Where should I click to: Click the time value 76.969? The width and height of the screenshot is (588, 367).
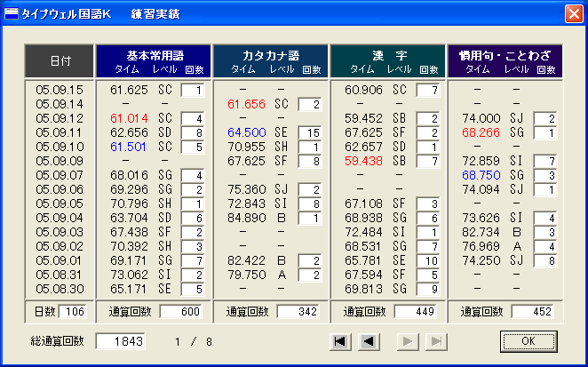(481, 246)
